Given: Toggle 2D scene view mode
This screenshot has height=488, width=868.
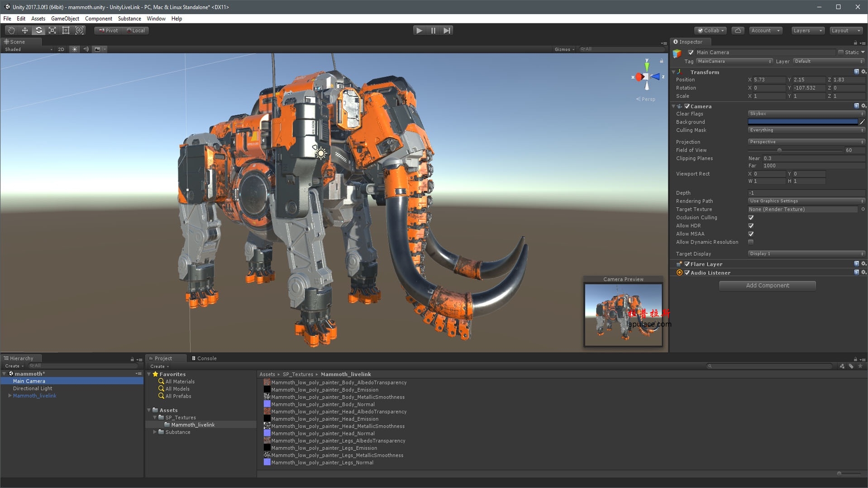Looking at the screenshot, I should [x=61, y=49].
